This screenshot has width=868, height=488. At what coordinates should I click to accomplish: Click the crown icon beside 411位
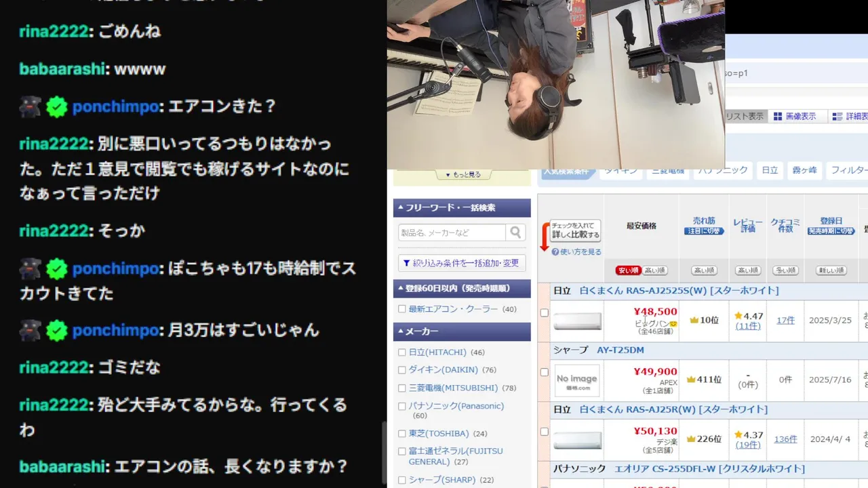[x=691, y=380]
